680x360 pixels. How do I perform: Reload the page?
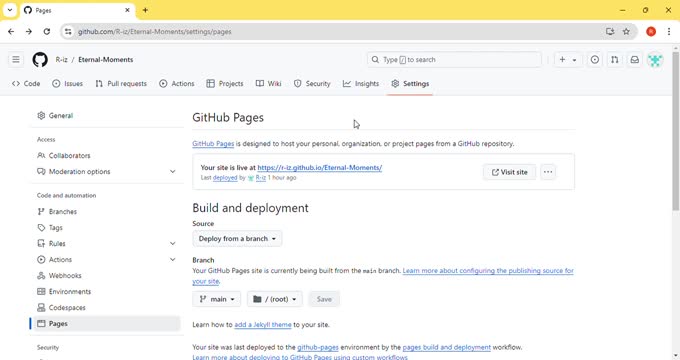point(46,32)
